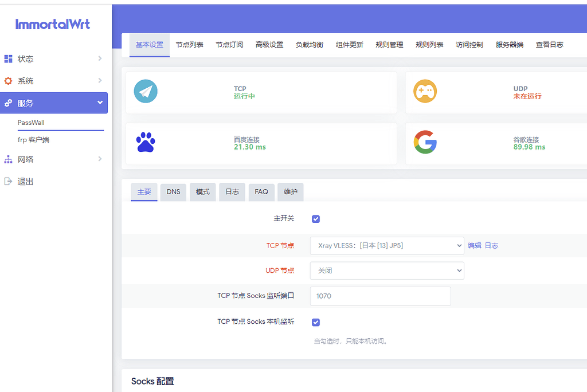This screenshot has height=392, width=587.
Task: Click the 百度连接 21.30 ms latency text
Action: point(250,143)
